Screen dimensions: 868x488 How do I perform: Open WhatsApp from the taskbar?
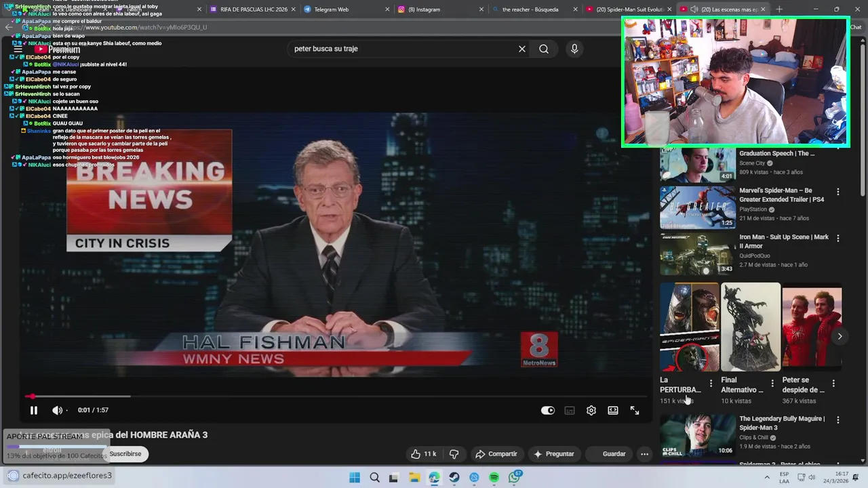(x=515, y=478)
